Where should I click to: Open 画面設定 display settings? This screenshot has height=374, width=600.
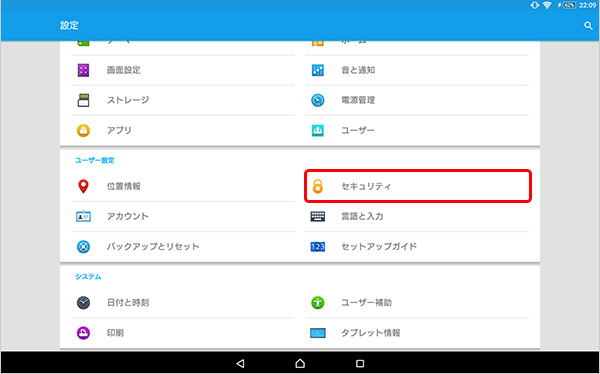pos(183,70)
